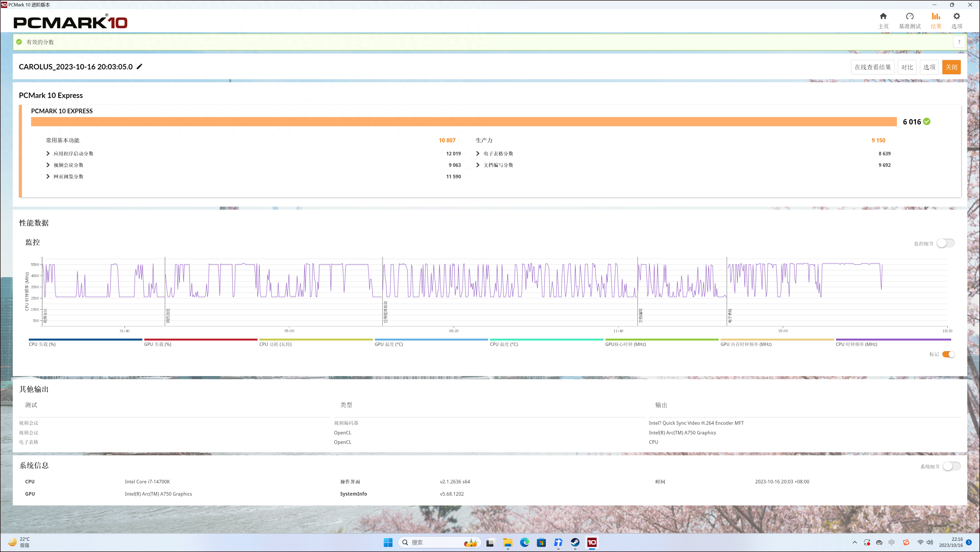Enable the monitoring details toggle
980x552 pixels.
[x=945, y=243]
